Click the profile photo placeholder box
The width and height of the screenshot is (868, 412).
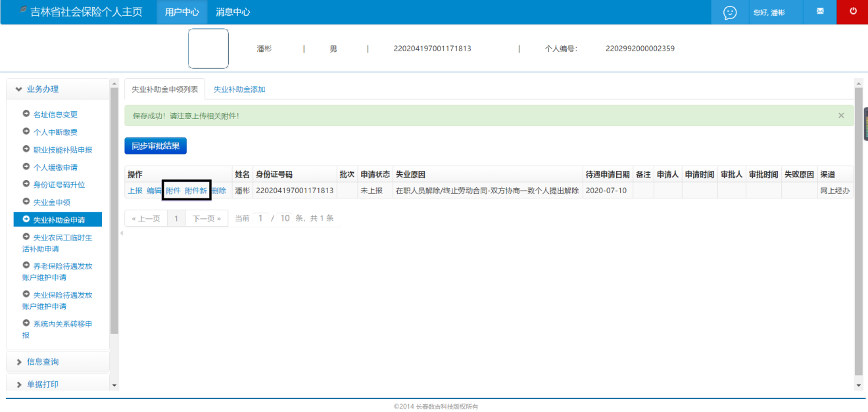coord(208,49)
